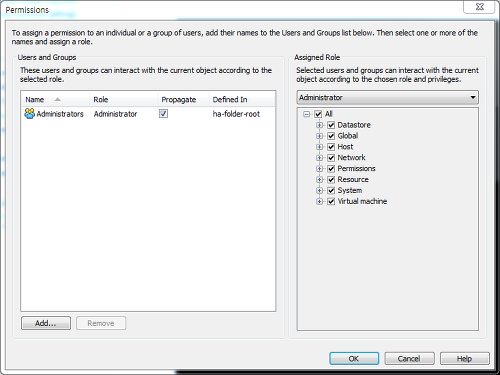This screenshot has width=500, height=375.
Task: Click the Defined In column header
Action: coord(242,99)
